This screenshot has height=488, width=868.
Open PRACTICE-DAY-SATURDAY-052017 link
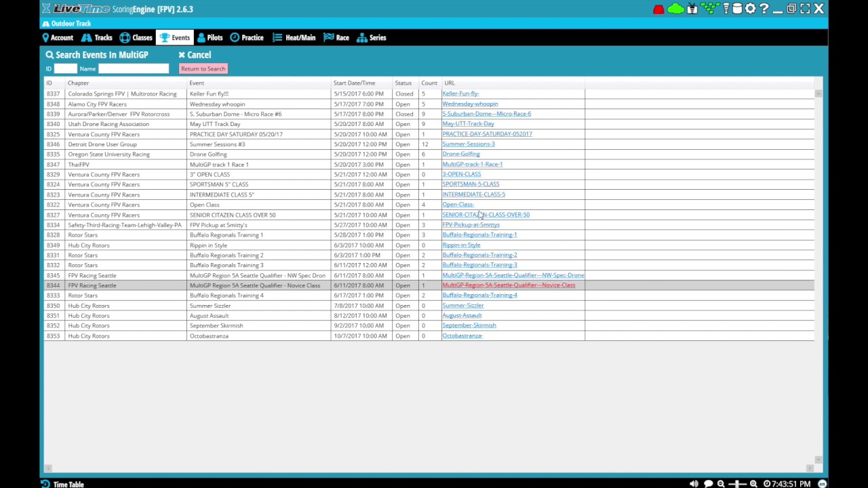coord(487,134)
